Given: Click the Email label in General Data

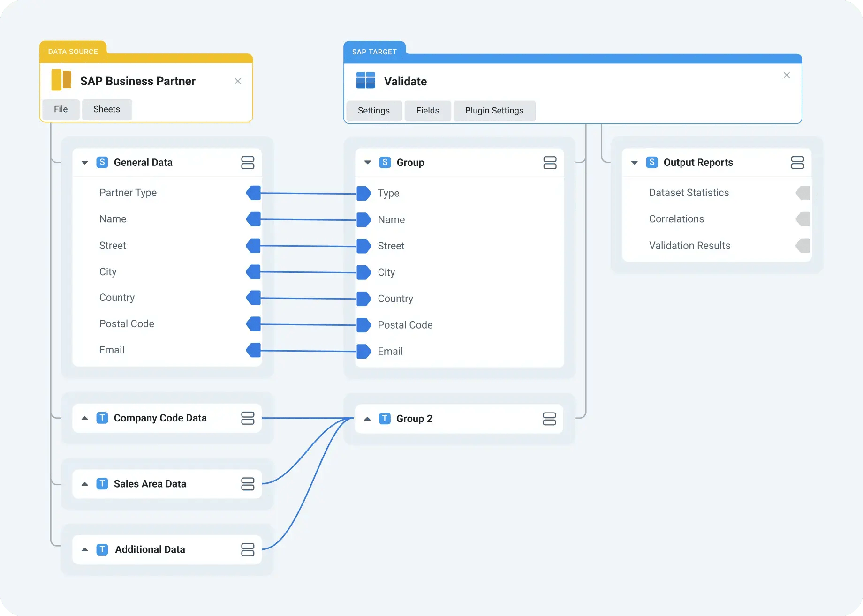Looking at the screenshot, I should pyautogui.click(x=112, y=350).
